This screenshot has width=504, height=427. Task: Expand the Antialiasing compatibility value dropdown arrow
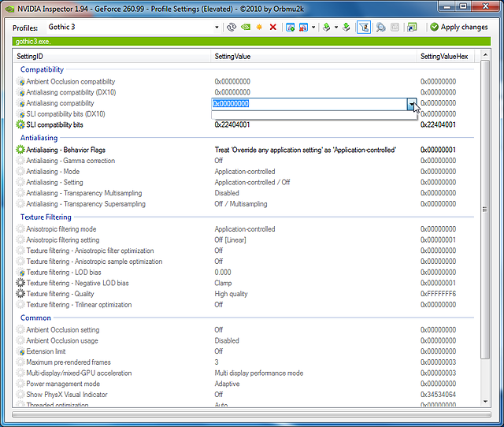[410, 103]
